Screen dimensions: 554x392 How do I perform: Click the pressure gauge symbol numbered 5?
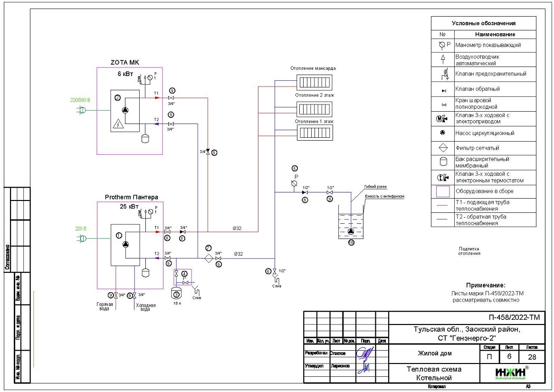[294, 183]
